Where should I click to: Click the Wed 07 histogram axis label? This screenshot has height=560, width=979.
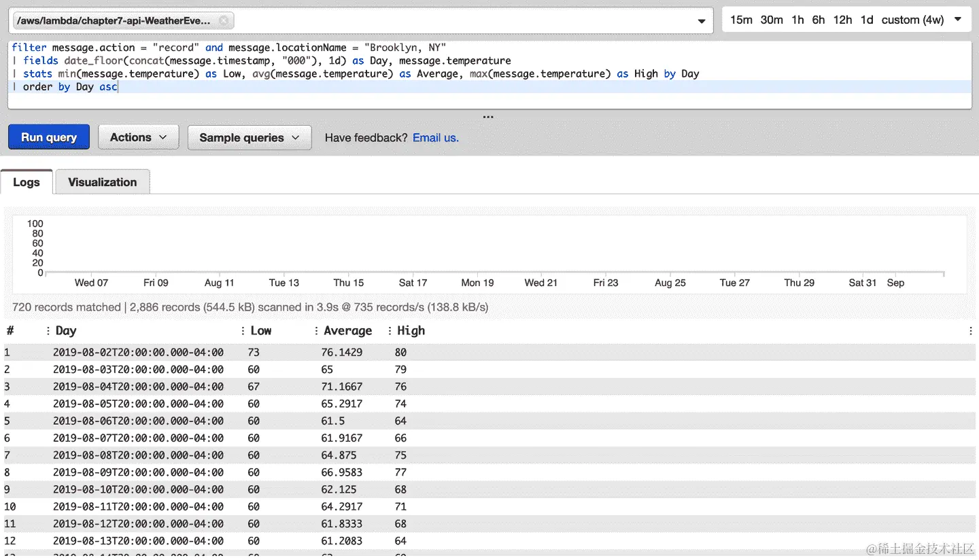[91, 283]
